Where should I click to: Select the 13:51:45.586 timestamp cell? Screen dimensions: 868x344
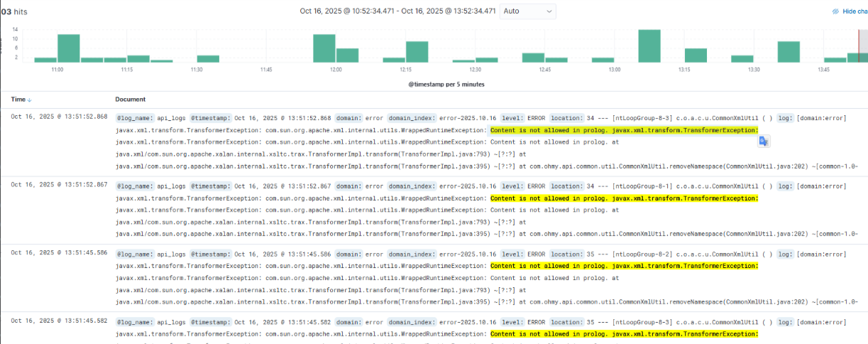tap(59, 253)
